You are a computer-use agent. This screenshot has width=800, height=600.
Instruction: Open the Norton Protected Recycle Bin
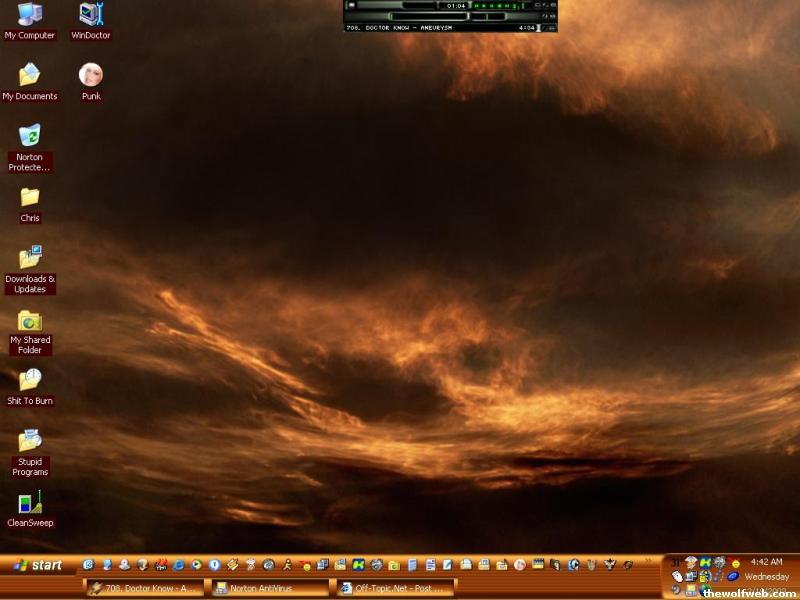click(30, 137)
